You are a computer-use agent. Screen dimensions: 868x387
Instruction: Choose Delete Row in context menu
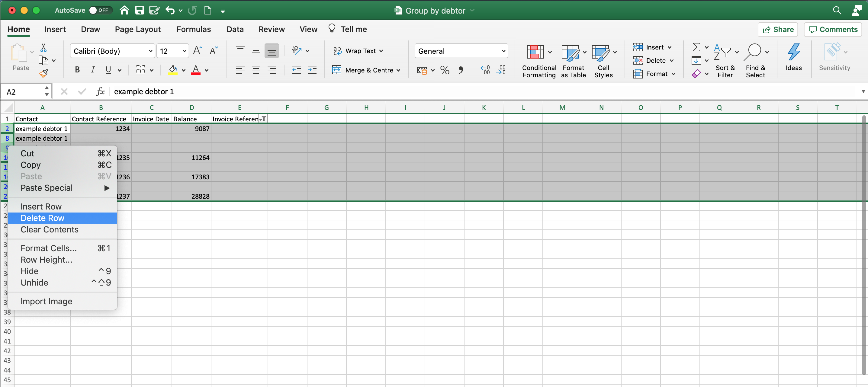click(63, 218)
